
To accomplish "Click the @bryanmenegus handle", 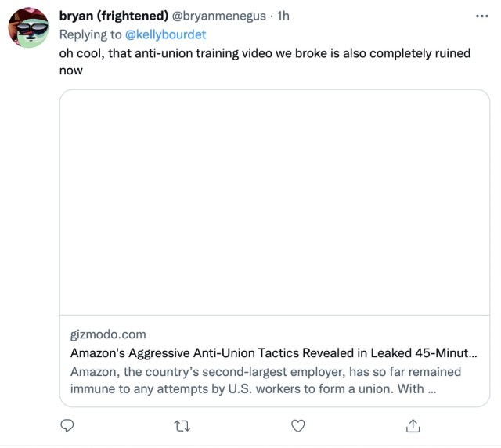I will 219,16.
